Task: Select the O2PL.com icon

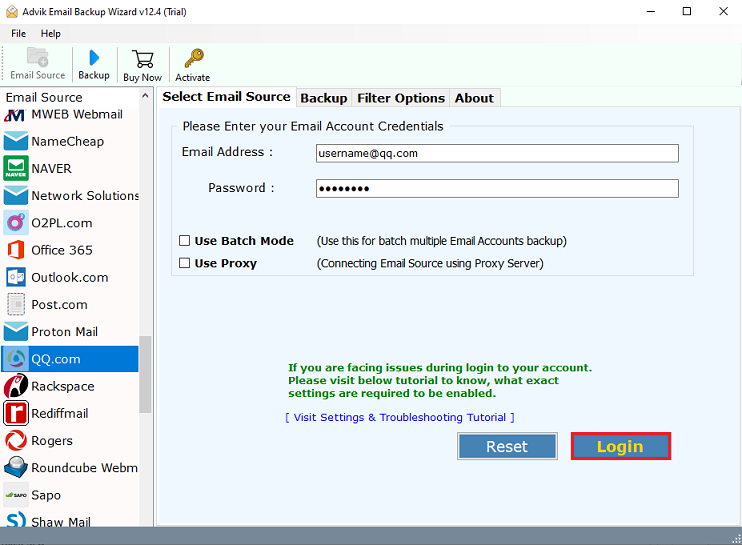Action: pos(16,223)
